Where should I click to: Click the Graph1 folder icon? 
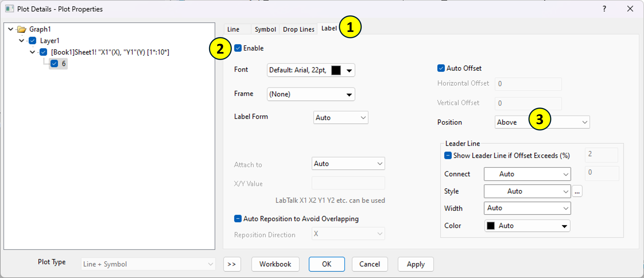pos(22,30)
